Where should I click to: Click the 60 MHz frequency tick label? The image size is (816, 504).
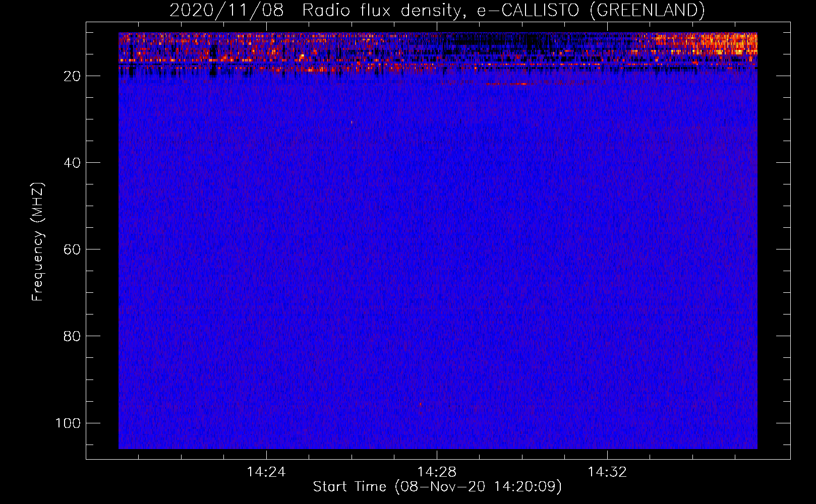(72, 249)
